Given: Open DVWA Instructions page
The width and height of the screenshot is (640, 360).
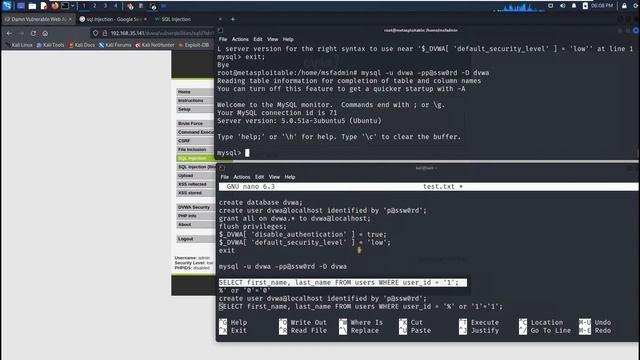Looking at the screenshot, I should point(195,100).
